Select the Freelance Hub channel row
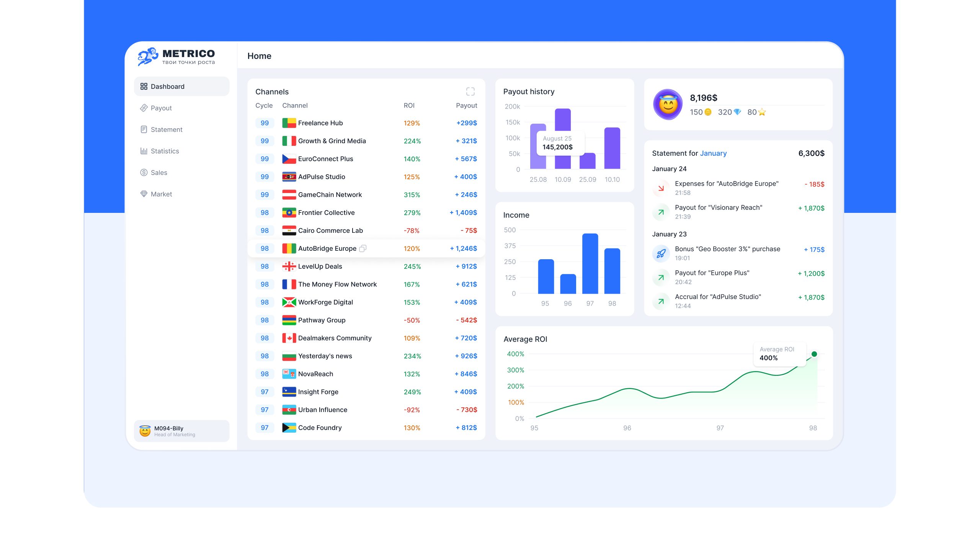Viewport: 980px width, 559px height. point(366,123)
